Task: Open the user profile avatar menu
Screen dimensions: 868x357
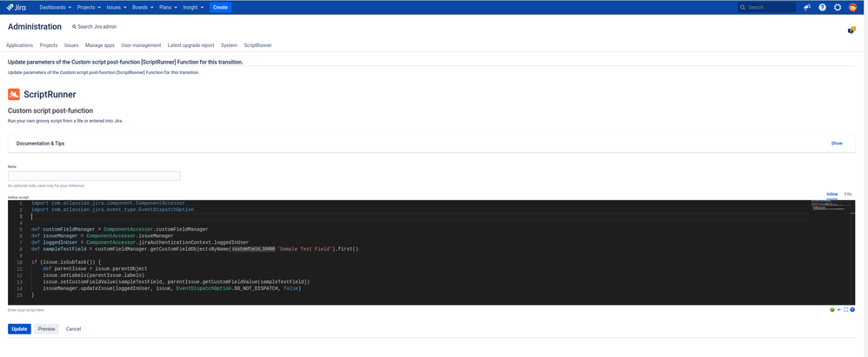Action: [853, 7]
